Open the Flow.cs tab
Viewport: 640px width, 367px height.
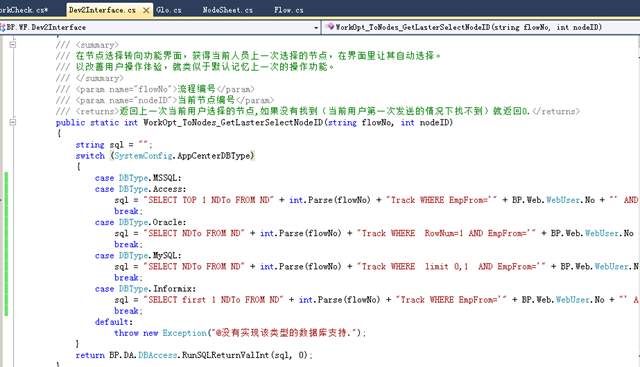[x=289, y=10]
